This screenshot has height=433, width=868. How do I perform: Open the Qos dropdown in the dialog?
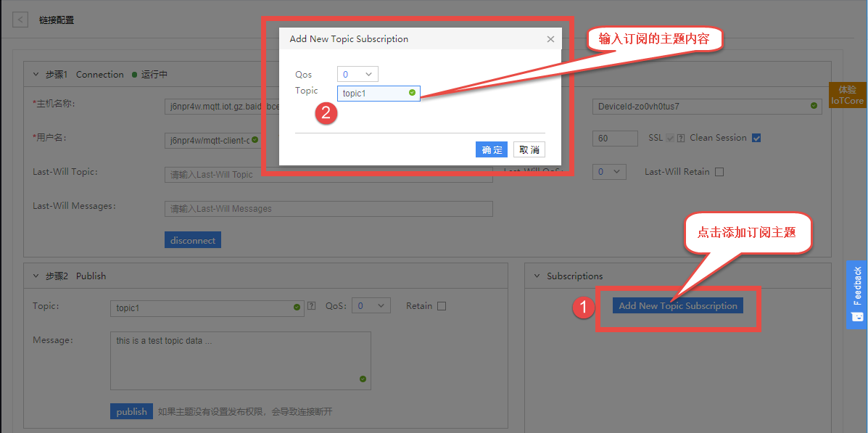click(357, 74)
